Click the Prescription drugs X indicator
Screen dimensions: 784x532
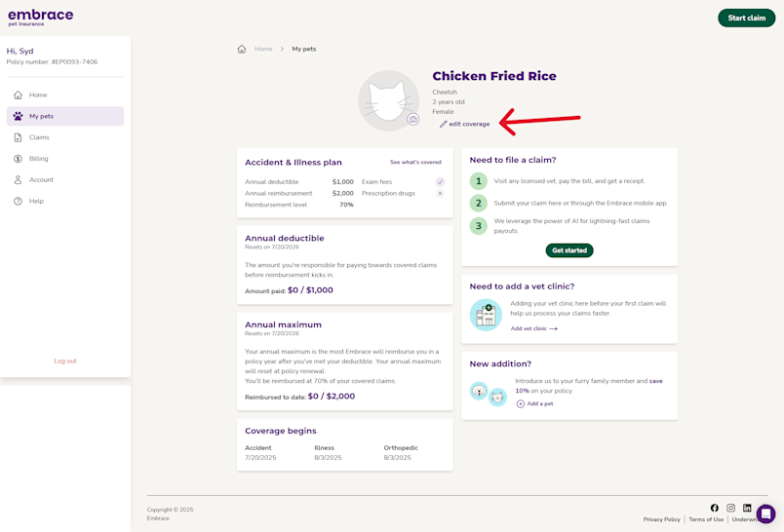coord(440,193)
